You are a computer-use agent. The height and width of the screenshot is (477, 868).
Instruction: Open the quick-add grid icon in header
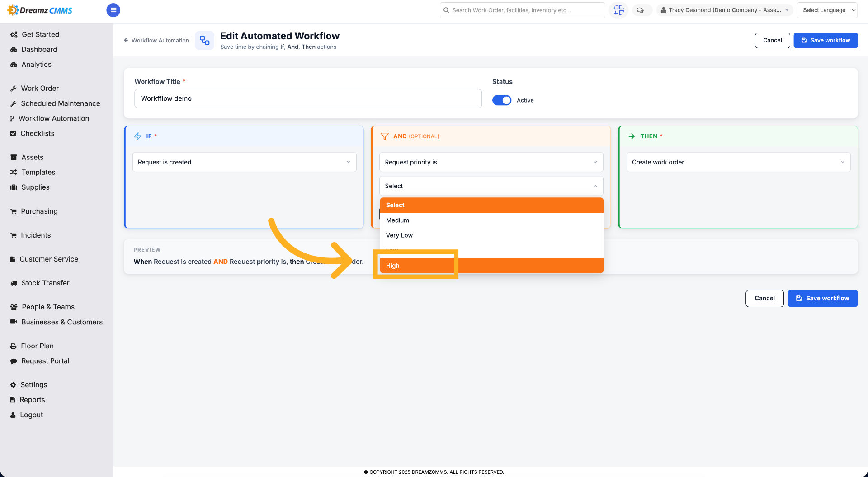pos(618,10)
